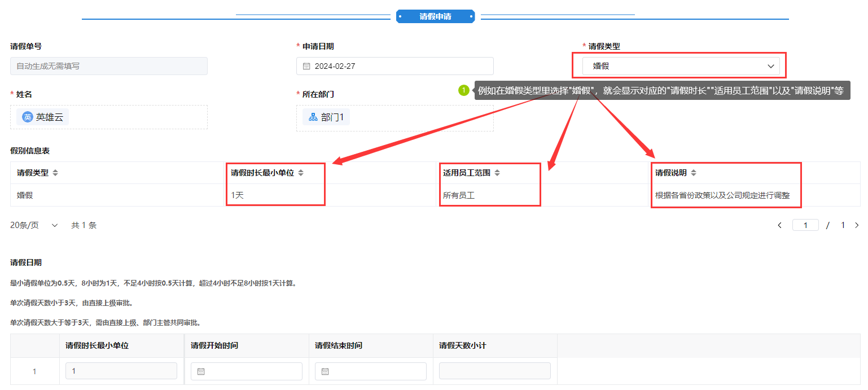The height and width of the screenshot is (390, 868).
Task: Go to previous page arrow
Action: 779,225
